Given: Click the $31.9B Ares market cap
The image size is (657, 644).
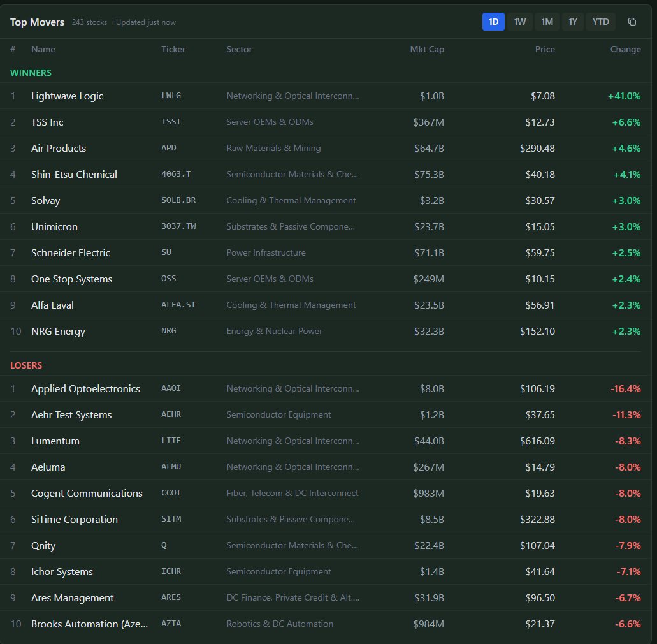Looking at the screenshot, I should pos(429,597).
